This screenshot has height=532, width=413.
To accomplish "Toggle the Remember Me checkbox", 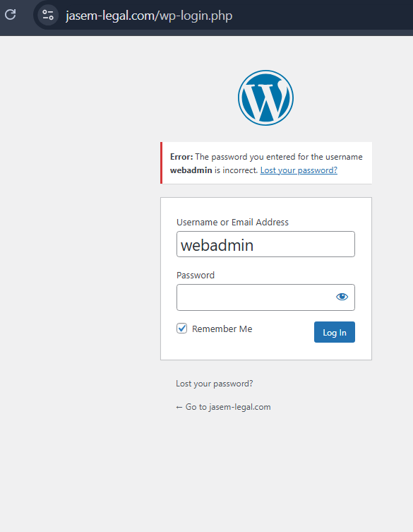I will [181, 329].
